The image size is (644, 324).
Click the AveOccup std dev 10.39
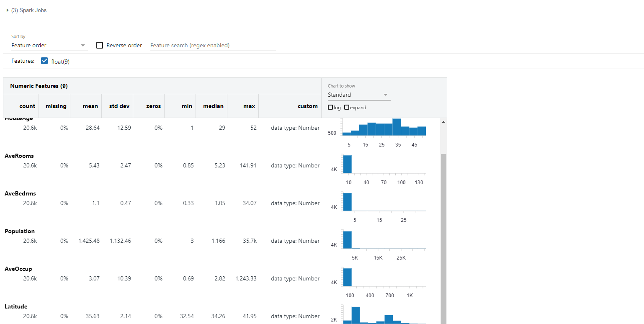[x=124, y=278]
